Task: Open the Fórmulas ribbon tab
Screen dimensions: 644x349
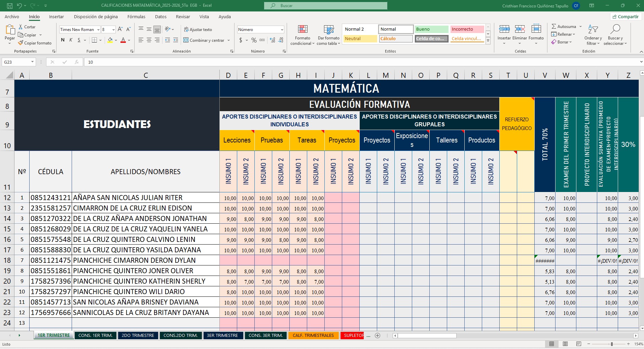Action: pos(136,17)
